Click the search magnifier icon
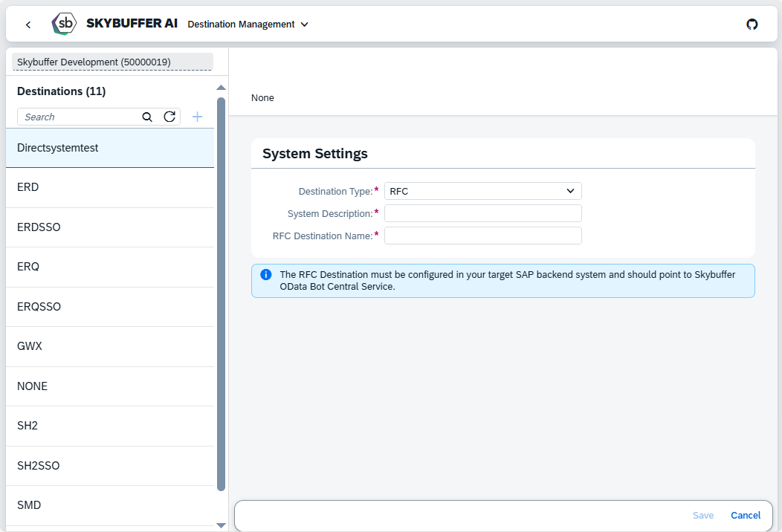The height and width of the screenshot is (532, 782). (147, 117)
